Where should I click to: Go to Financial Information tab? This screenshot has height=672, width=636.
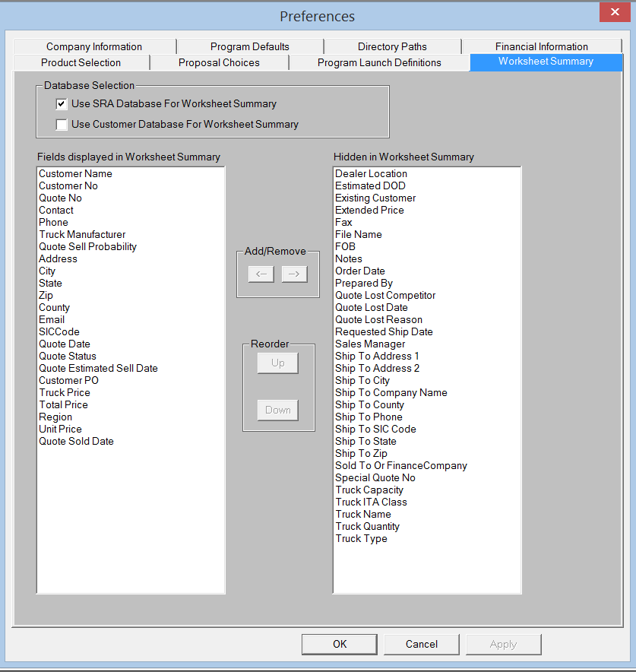[541, 46]
